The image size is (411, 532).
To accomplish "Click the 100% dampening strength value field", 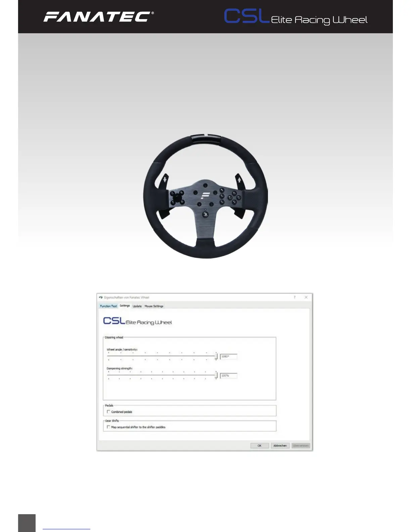I will coord(228,376).
